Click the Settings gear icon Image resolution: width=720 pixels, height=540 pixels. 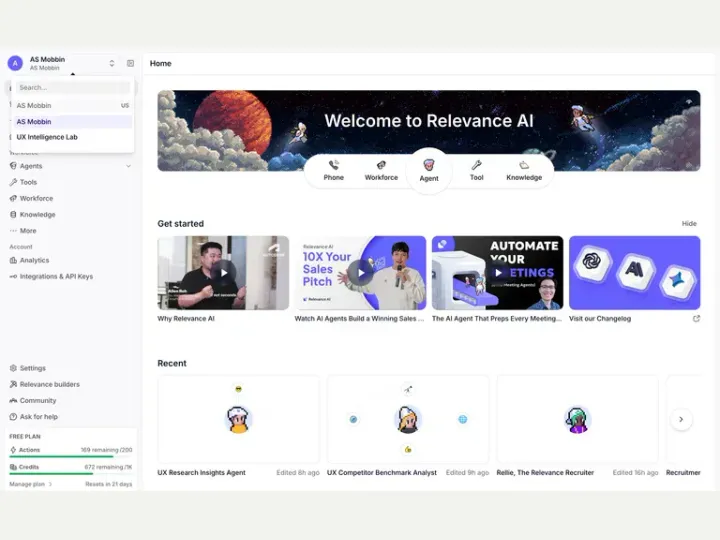point(13,368)
